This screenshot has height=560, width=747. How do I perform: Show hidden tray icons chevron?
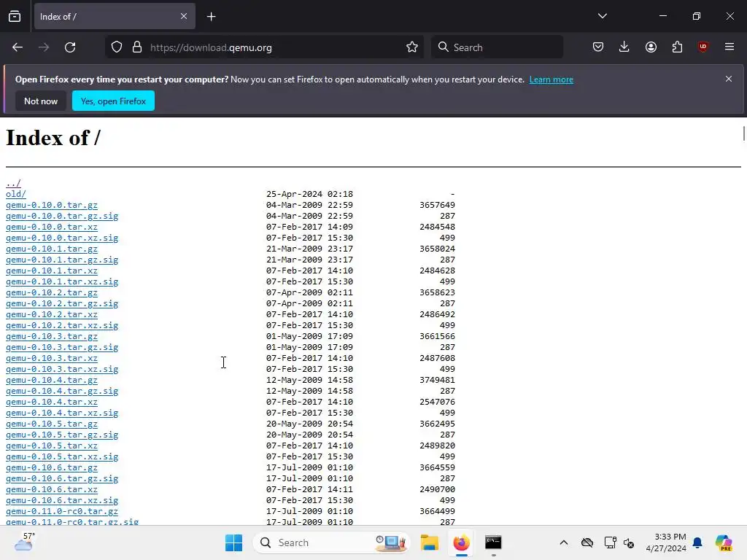point(564,542)
